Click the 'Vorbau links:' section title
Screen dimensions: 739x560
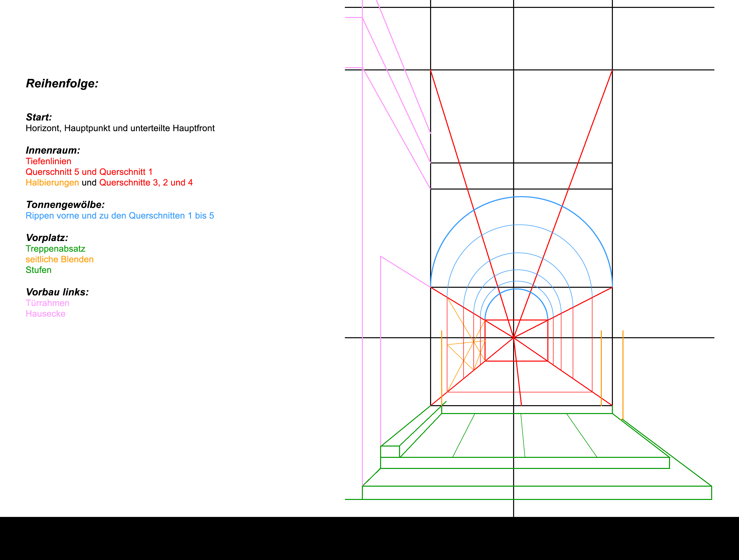point(57,292)
